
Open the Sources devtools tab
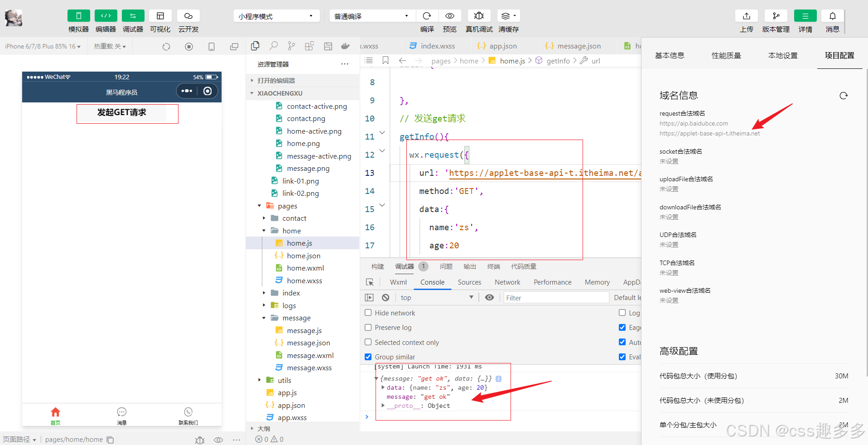[x=469, y=282]
